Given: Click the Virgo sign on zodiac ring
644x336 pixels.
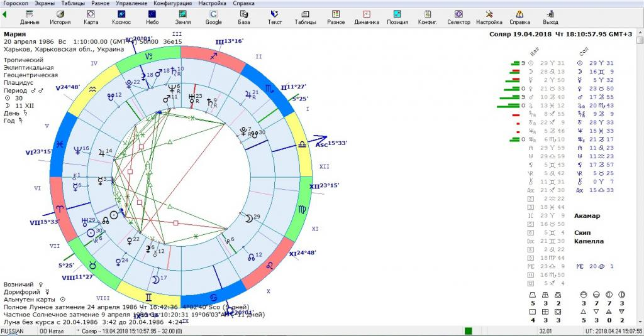Looking at the screenshot, I should [302, 210].
